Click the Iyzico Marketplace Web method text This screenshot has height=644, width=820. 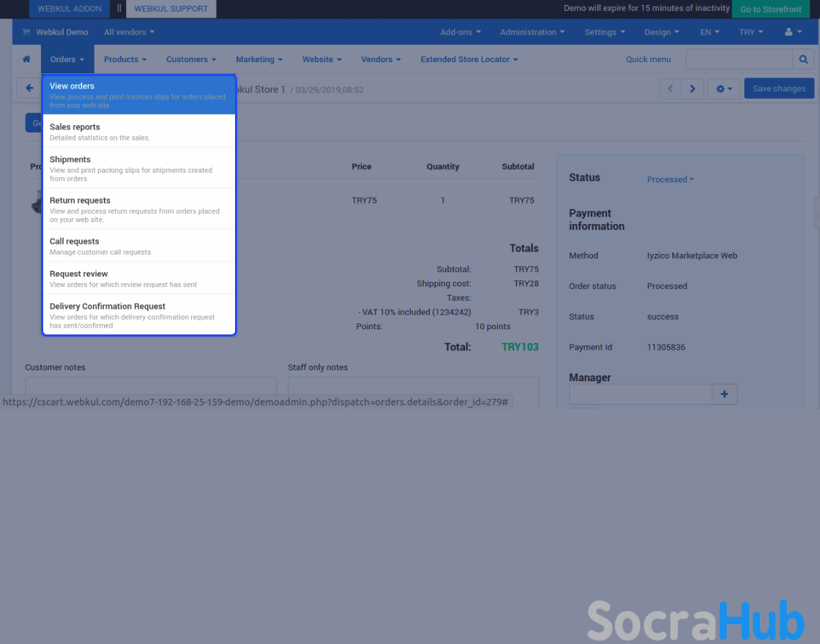click(x=692, y=255)
